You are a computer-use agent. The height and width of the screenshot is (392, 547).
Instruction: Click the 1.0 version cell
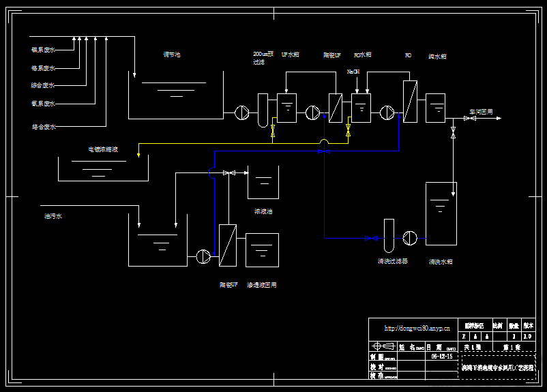pyautogui.click(x=527, y=337)
